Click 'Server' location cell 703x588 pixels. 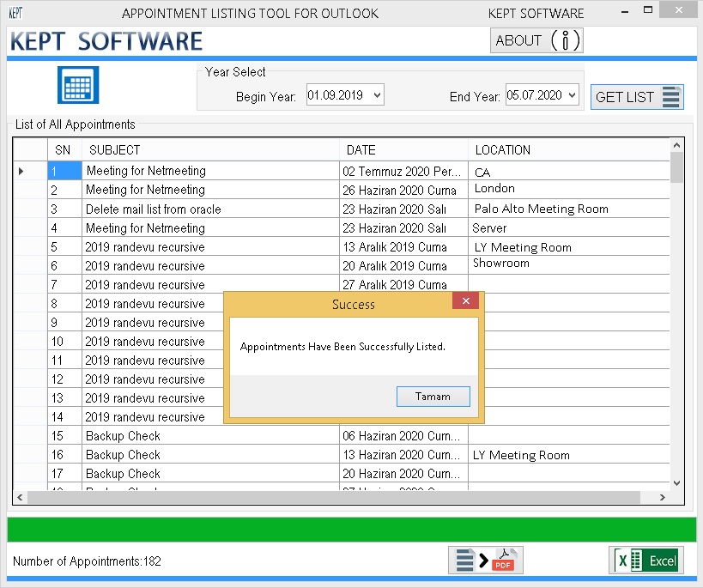click(x=569, y=227)
